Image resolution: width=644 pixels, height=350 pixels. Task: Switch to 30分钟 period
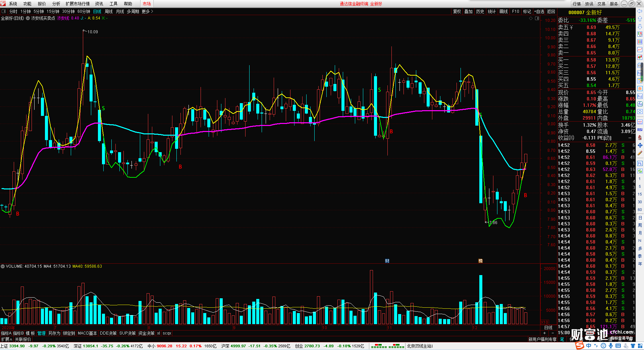pyautogui.click(x=68, y=11)
